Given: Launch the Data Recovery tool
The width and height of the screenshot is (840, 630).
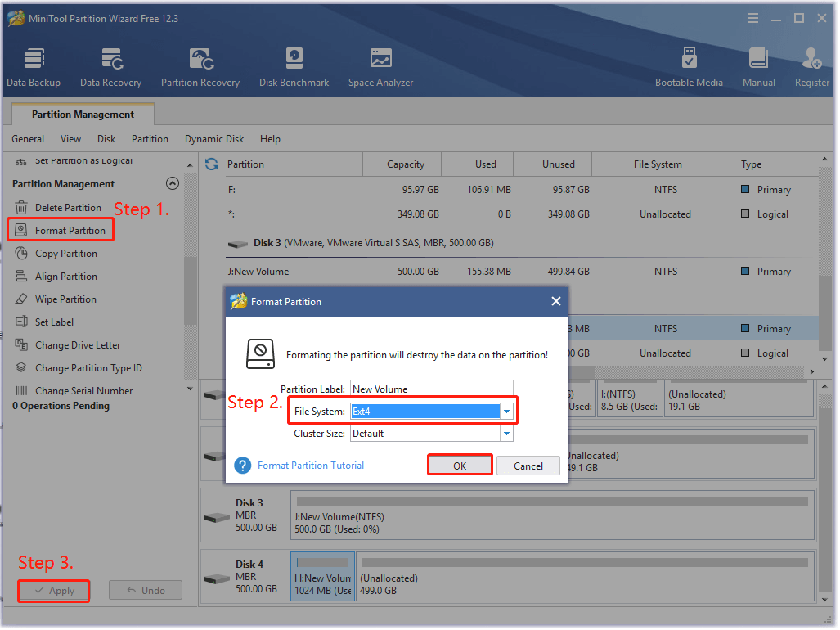Looking at the screenshot, I should 111,67.
